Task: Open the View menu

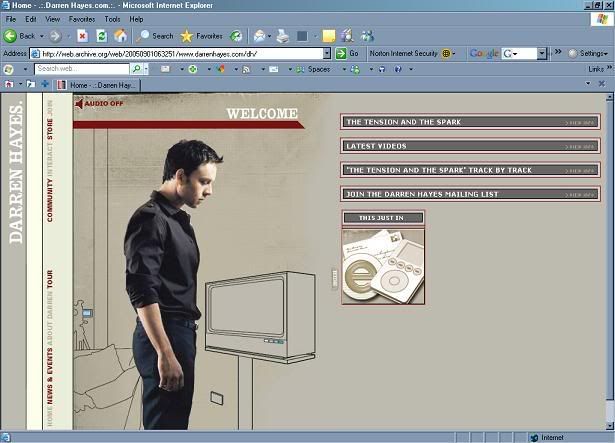Action: pyautogui.click(x=52, y=19)
